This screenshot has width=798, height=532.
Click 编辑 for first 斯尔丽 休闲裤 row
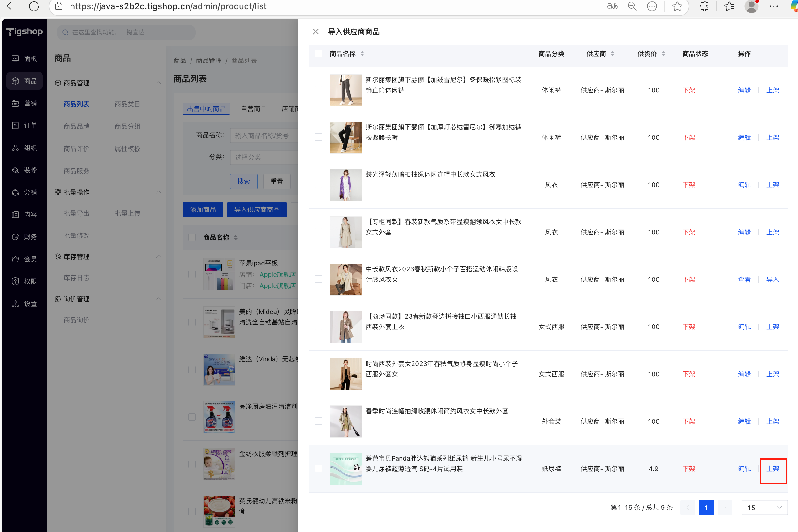[x=744, y=90]
